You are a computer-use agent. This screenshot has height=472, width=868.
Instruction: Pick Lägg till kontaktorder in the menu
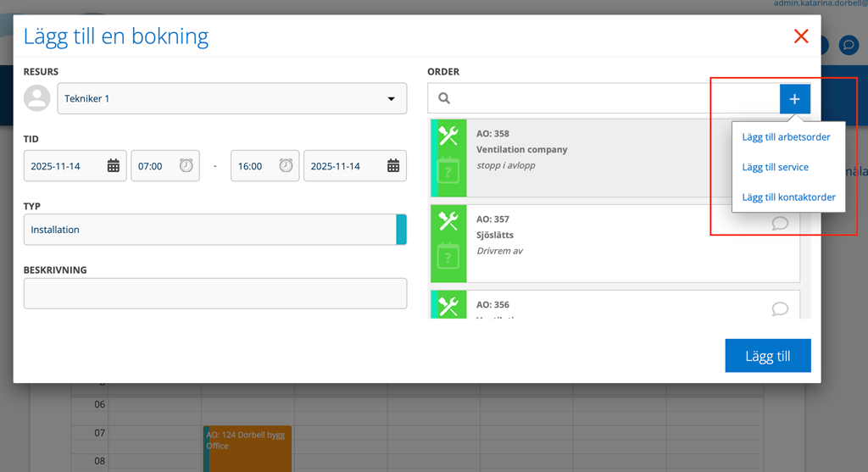coord(788,197)
